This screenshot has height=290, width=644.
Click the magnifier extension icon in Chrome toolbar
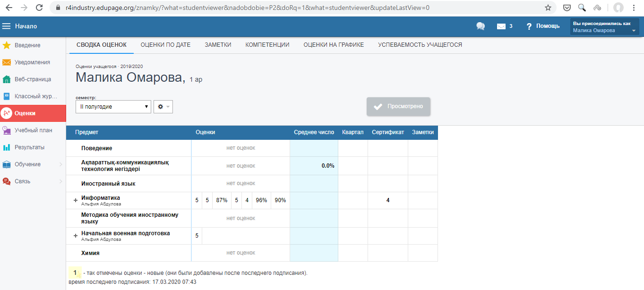[x=582, y=8]
